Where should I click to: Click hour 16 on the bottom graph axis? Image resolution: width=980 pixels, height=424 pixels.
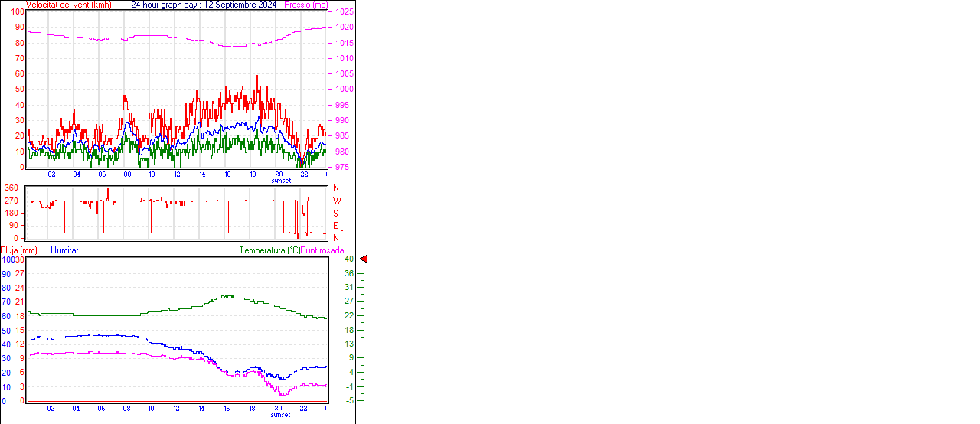pyautogui.click(x=227, y=409)
